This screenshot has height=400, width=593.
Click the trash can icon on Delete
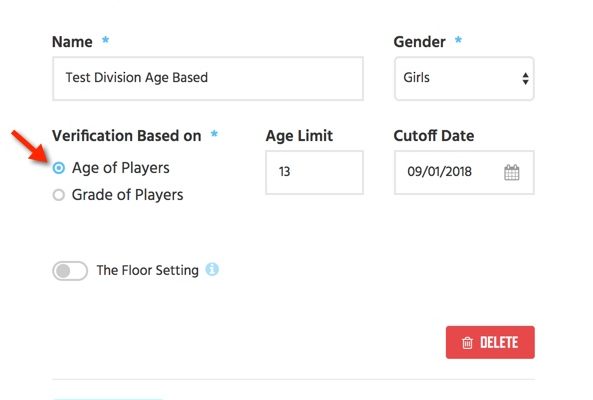click(467, 343)
